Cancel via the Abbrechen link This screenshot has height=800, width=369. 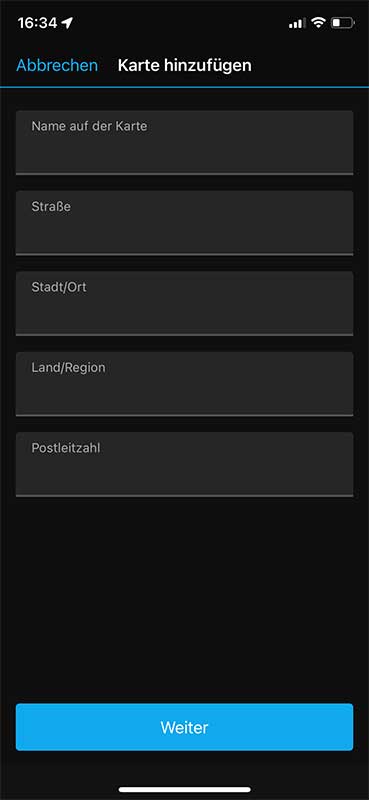coord(57,66)
